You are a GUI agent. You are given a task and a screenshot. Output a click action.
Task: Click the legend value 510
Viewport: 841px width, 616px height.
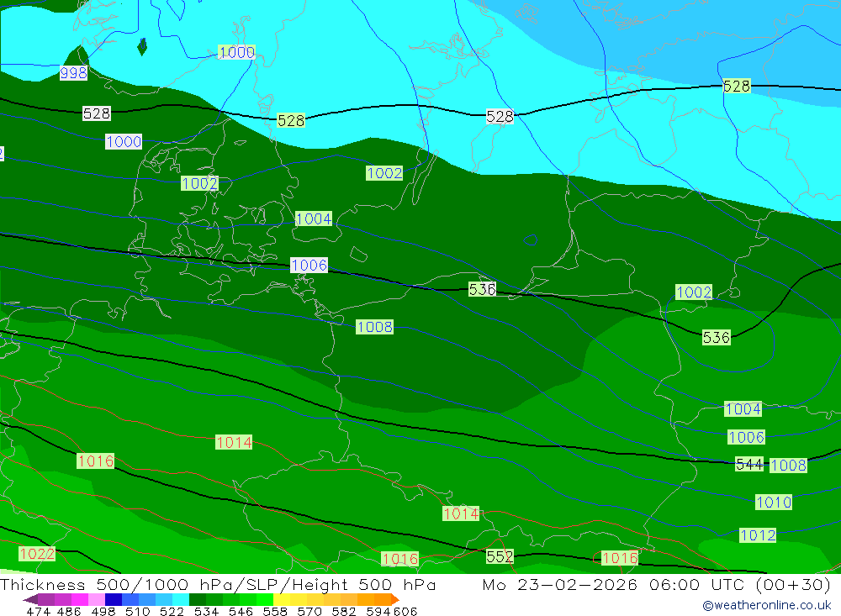(x=138, y=611)
